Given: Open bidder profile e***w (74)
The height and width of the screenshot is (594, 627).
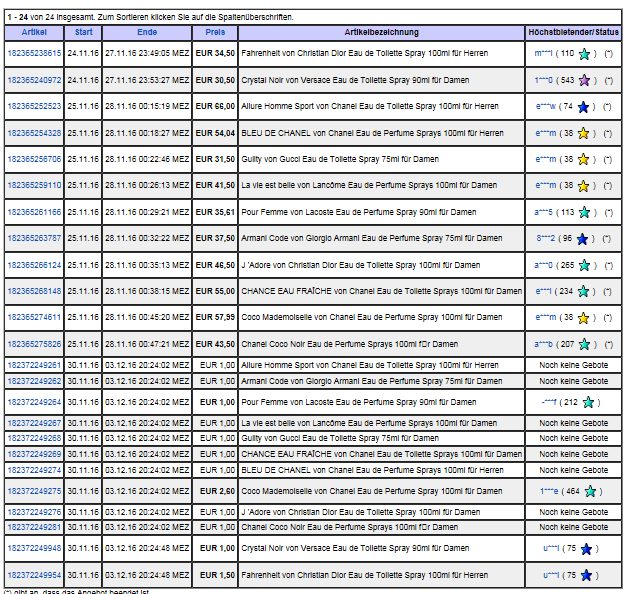Looking at the screenshot, I should [x=545, y=106].
